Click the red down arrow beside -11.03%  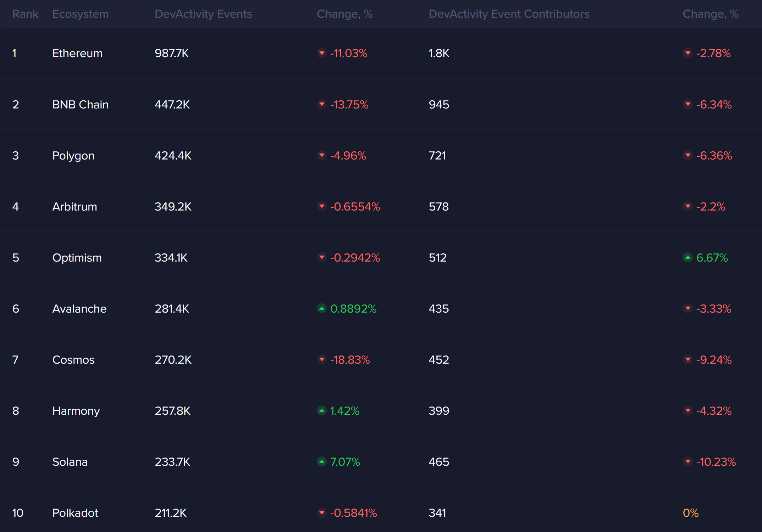click(321, 53)
